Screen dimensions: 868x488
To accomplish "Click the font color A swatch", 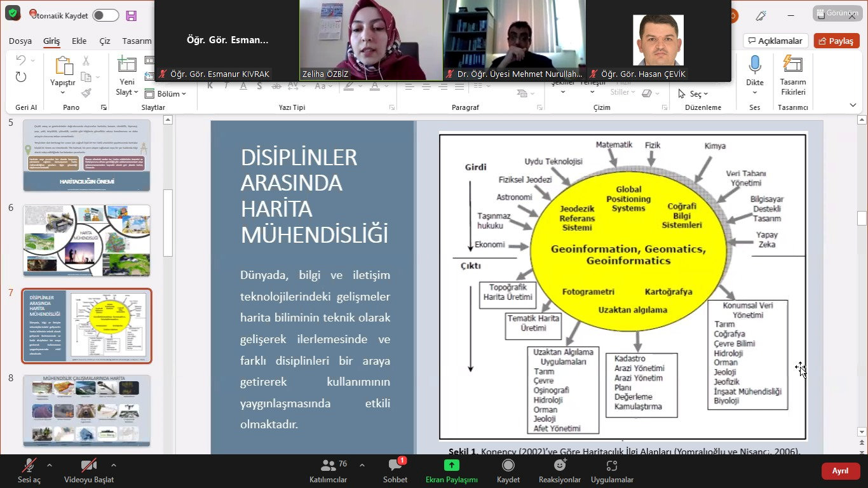I will click(376, 86).
